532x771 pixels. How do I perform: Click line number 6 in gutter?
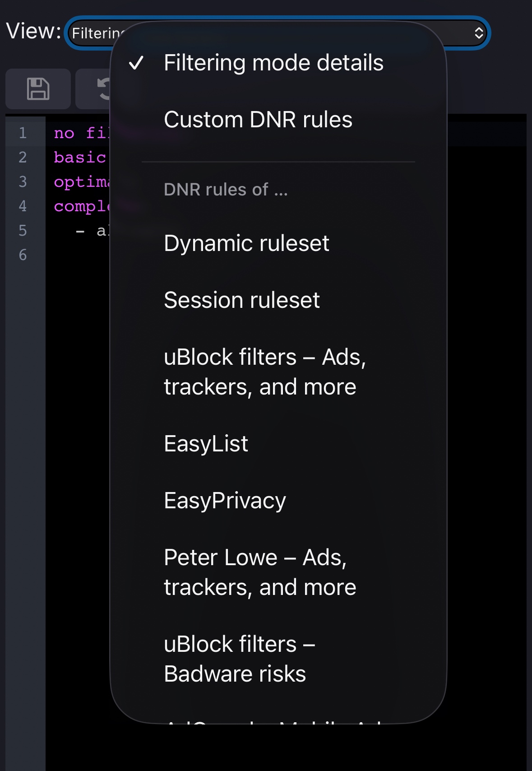coord(23,255)
